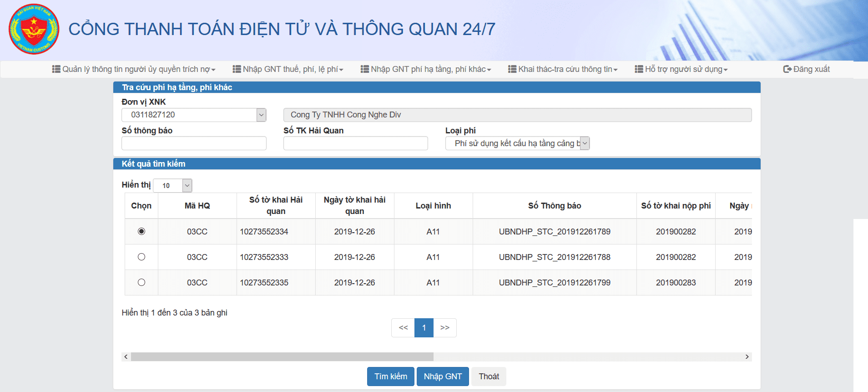
Task: Go to the previous page with <<
Action: (403, 328)
